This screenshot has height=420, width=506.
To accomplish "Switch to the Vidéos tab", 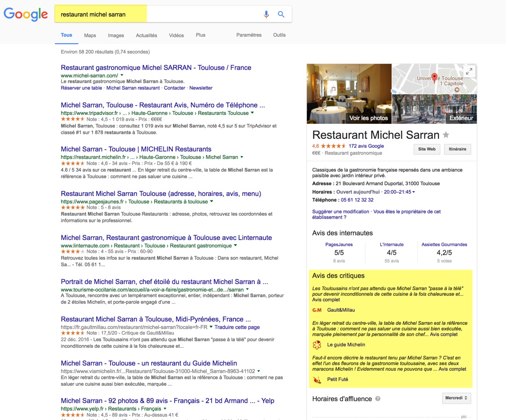I will tap(177, 35).
